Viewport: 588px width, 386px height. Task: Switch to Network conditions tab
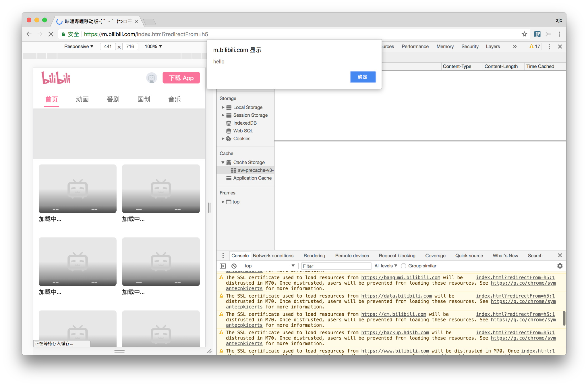273,256
